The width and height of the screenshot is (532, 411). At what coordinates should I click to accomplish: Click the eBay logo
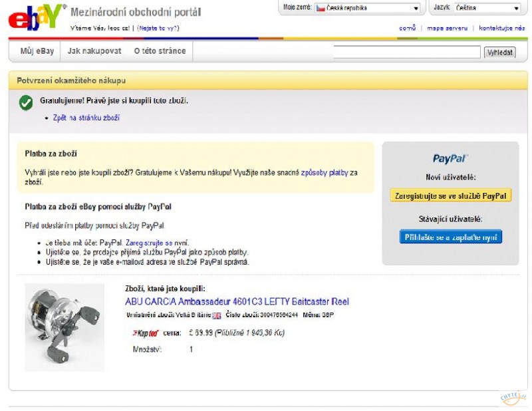click(37, 18)
